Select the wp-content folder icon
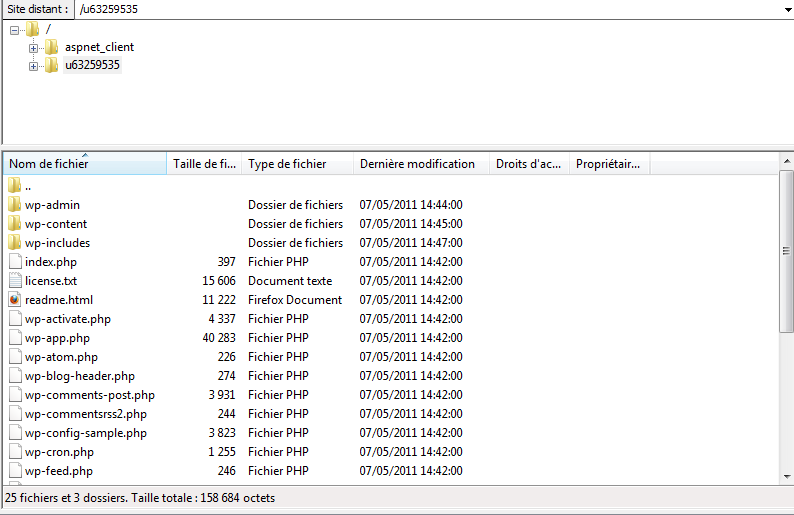 pos(14,224)
